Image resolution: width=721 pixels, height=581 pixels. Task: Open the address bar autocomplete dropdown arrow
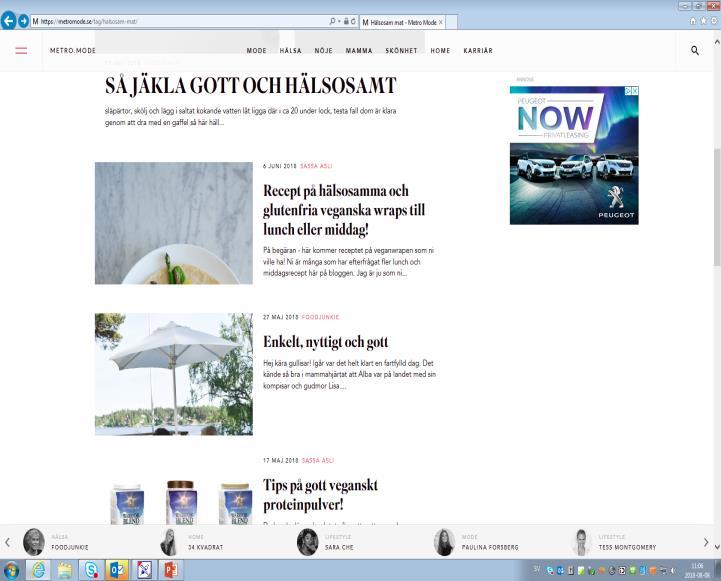(x=339, y=21)
